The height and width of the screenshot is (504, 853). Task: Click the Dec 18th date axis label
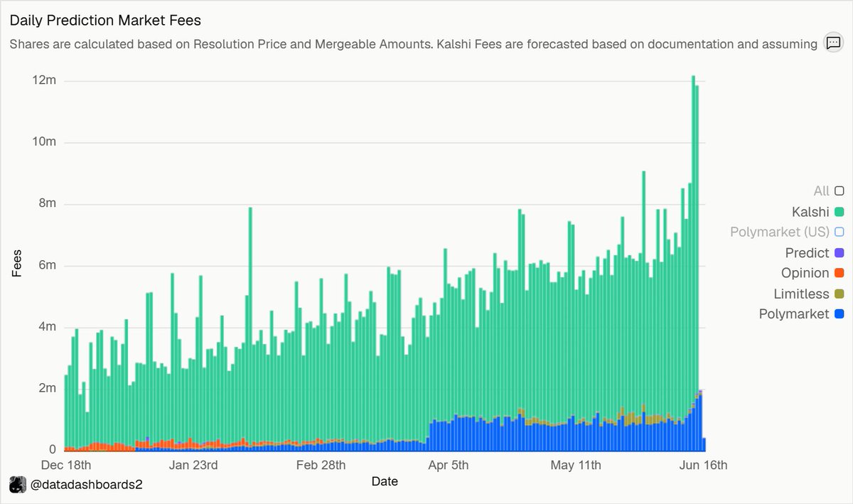(x=66, y=466)
